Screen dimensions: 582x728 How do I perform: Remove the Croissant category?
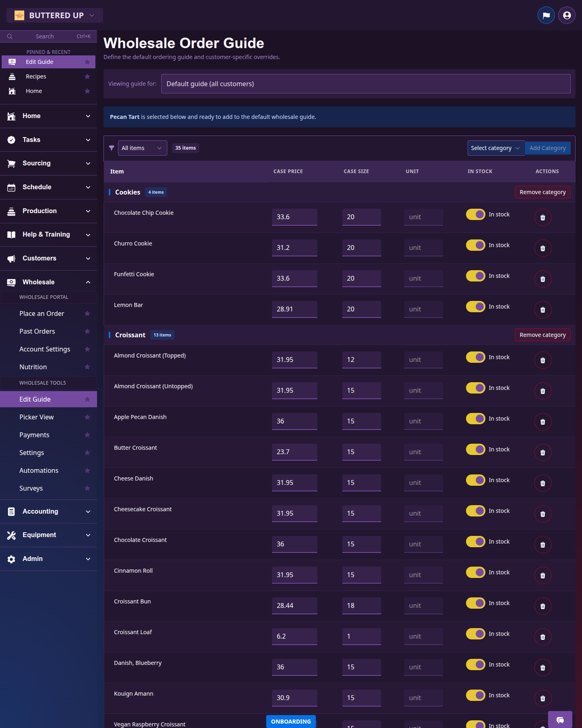coord(542,335)
